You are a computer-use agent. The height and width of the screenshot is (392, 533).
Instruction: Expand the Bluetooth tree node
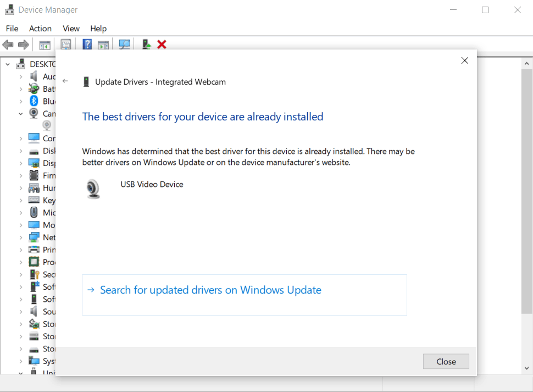coord(21,101)
